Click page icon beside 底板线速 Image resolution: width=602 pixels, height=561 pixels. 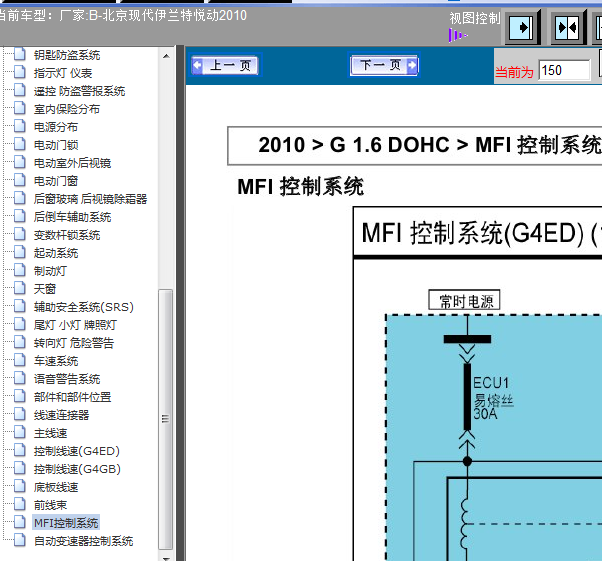tap(20, 486)
